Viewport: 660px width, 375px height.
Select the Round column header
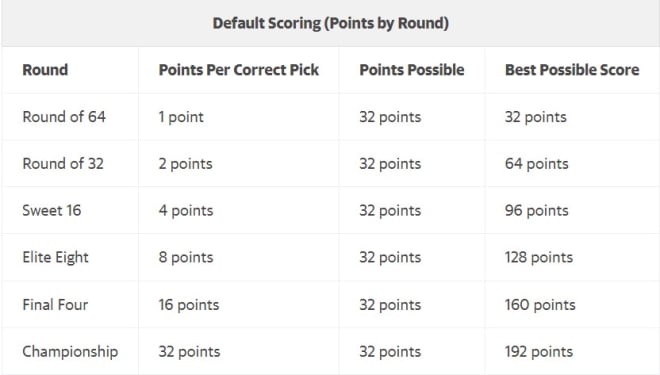pyautogui.click(x=45, y=70)
